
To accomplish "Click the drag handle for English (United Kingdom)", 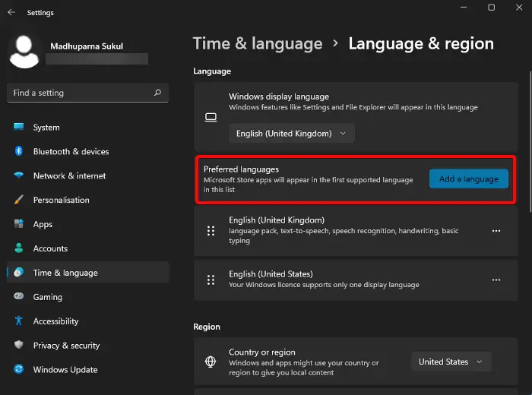I will coord(211,231).
